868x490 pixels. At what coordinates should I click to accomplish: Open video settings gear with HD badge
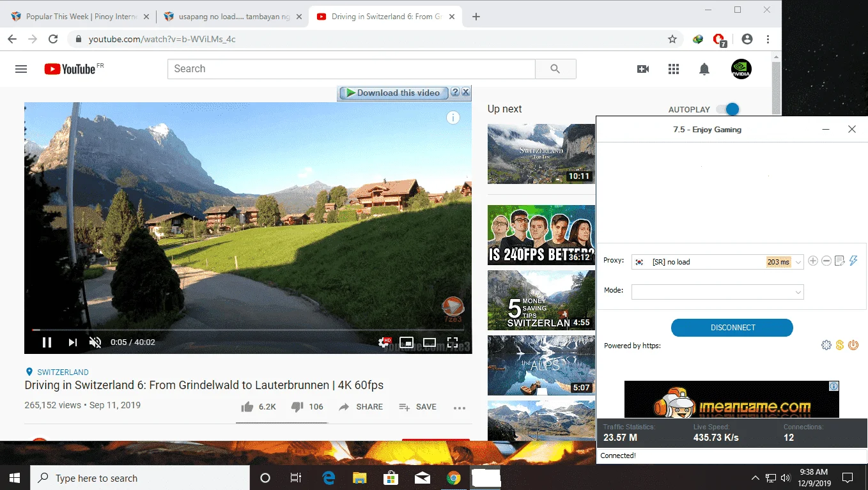pos(384,342)
